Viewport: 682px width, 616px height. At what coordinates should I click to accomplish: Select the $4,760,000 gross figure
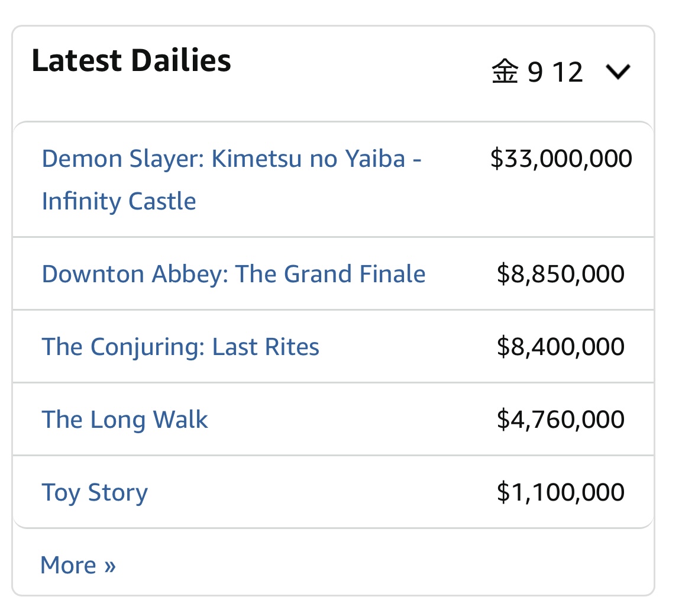tap(561, 420)
